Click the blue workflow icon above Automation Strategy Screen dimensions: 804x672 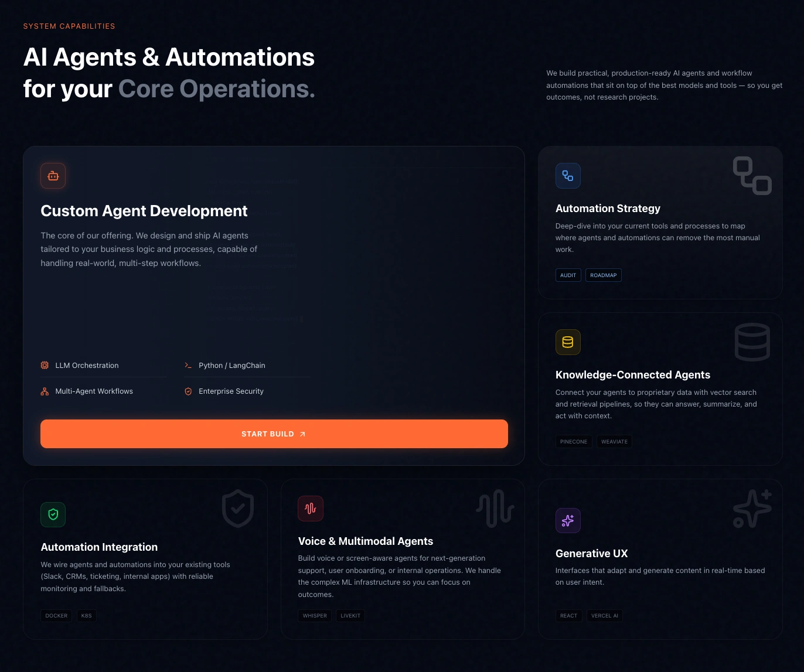pyautogui.click(x=568, y=176)
